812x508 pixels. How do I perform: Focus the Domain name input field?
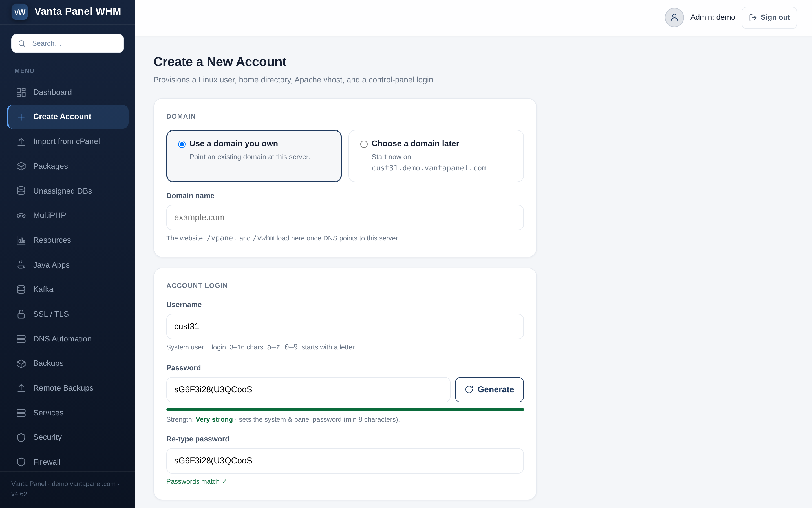345,218
